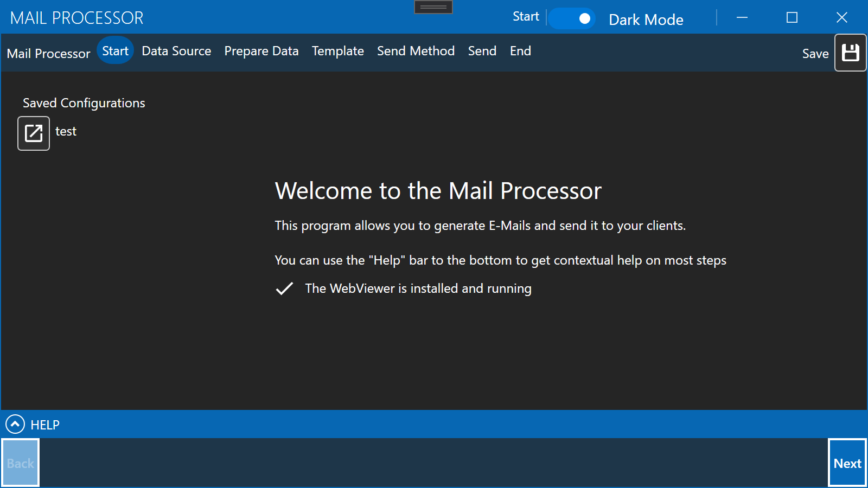Switch to the Data Source step
This screenshot has height=488, width=868.
pyautogui.click(x=176, y=50)
